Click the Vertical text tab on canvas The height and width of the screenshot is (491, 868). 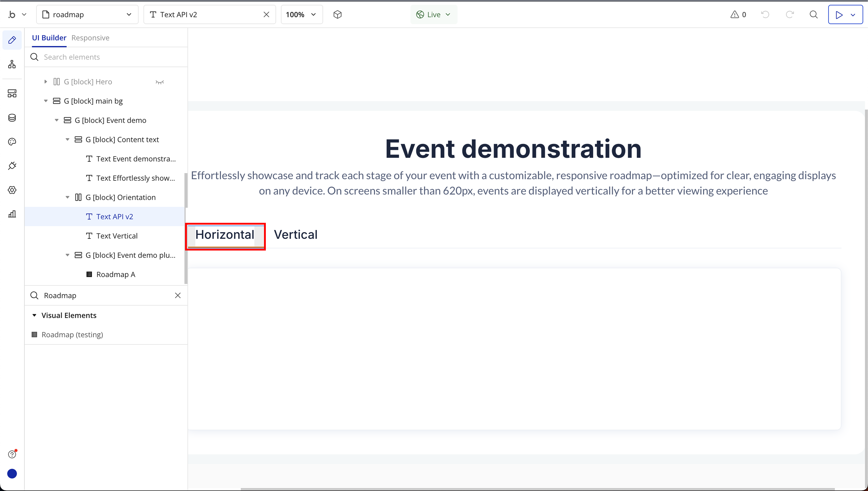[x=295, y=235]
